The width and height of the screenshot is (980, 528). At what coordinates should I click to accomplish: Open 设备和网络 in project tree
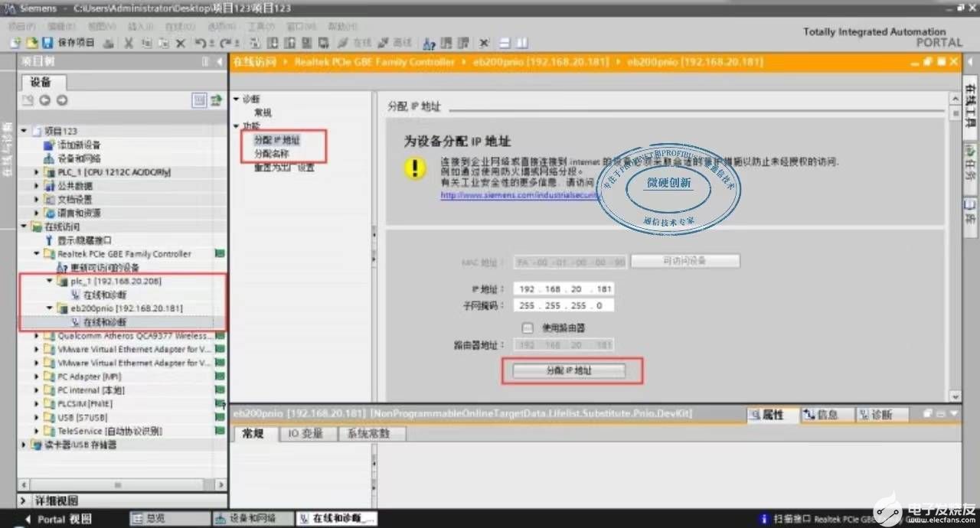coord(72,158)
